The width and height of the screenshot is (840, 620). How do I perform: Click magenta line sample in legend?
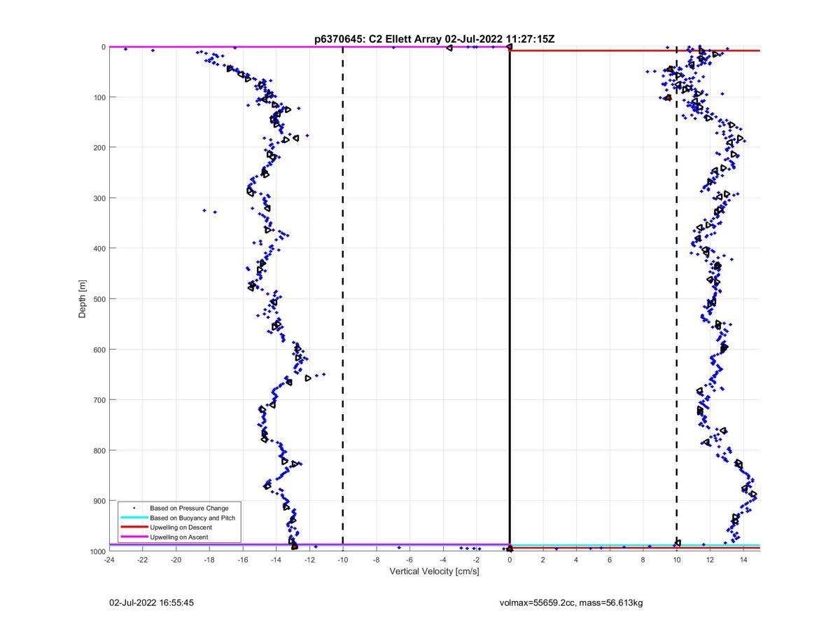point(134,537)
